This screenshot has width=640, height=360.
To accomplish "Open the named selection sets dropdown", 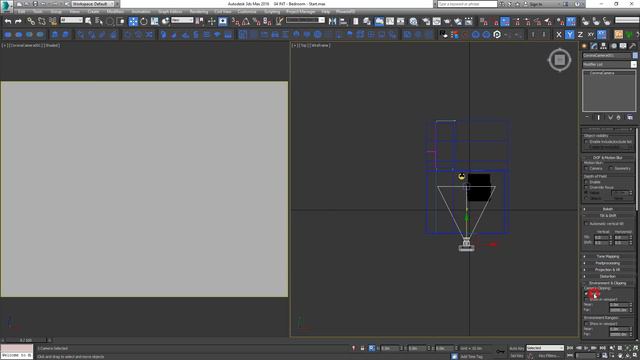I will (x=305, y=20).
